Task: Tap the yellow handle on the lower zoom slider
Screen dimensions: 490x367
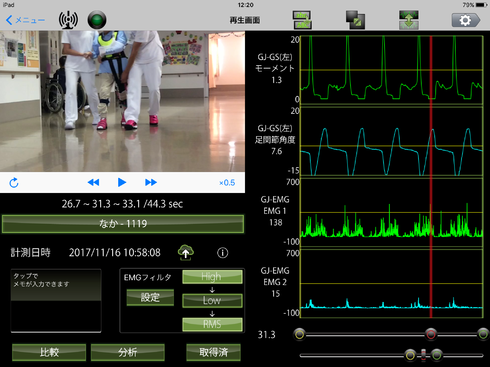Action: point(410,355)
